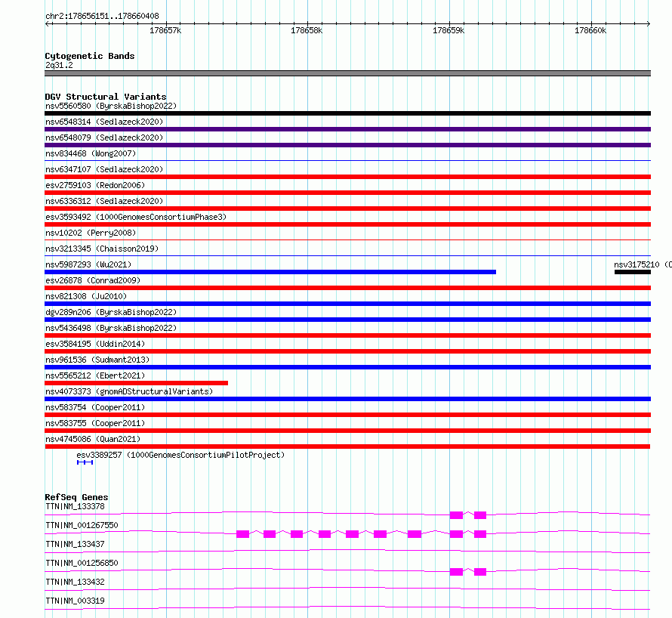
Task: Click the nsv3175210 black variant bar
Action: (x=633, y=272)
